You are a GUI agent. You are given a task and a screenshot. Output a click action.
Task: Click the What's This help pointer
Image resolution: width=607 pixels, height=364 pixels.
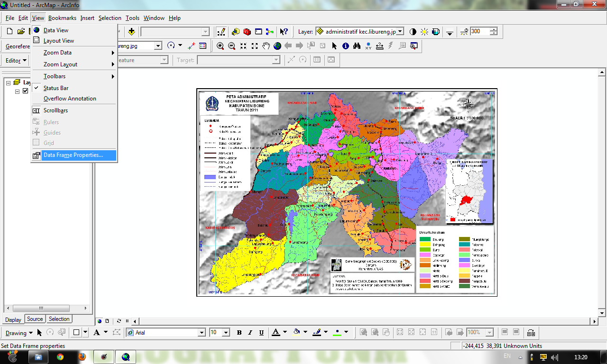pyautogui.click(x=284, y=32)
